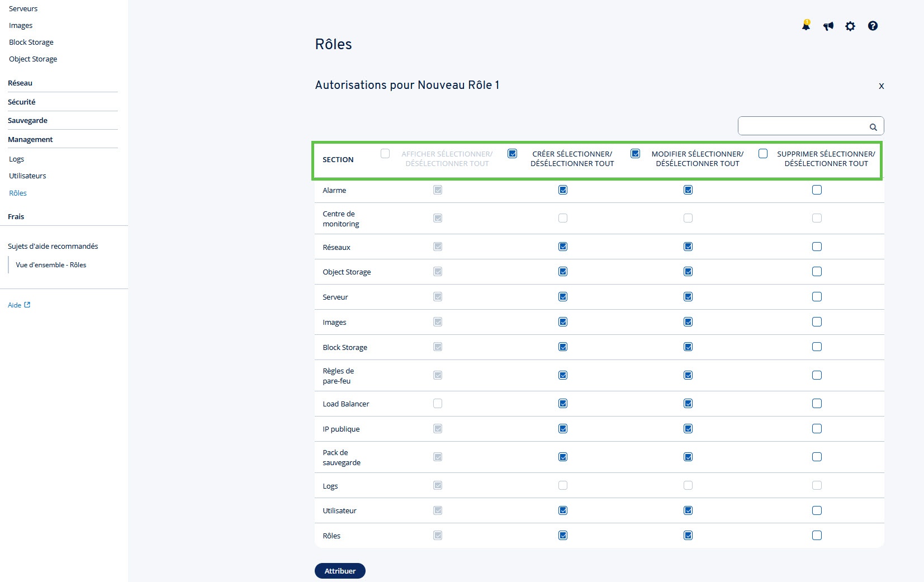Screen dimensions: 924x582
Task: Open Utilisateurs in the sidebar
Action: (x=27, y=176)
